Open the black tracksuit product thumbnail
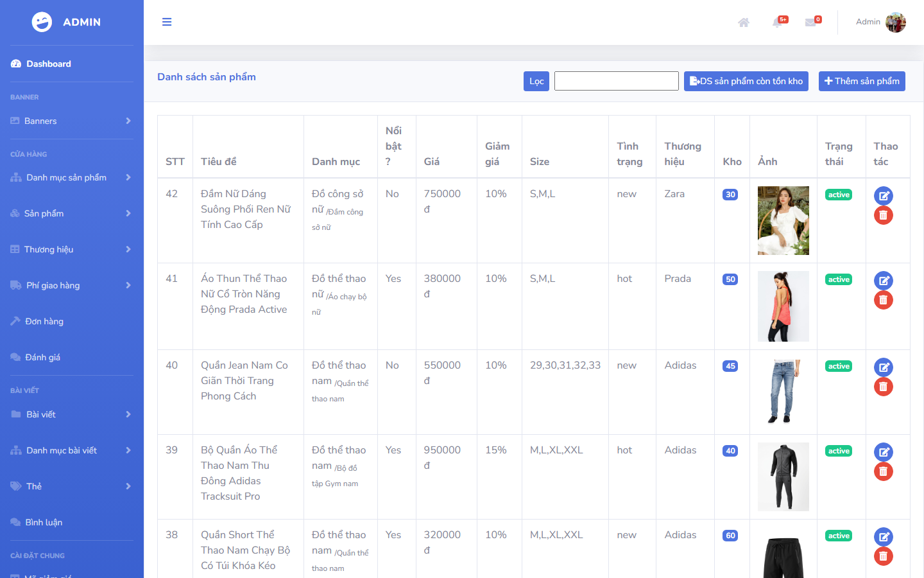924x578 pixels. [x=783, y=477]
